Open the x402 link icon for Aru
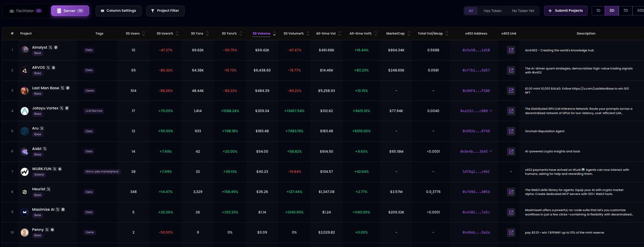Image resolution: width=644 pixels, height=247 pixels. click(511, 131)
